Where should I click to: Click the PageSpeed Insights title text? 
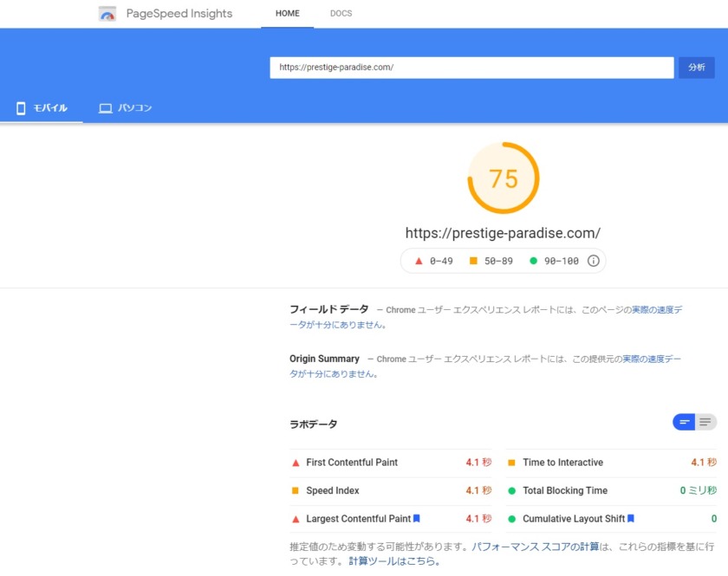coord(179,14)
